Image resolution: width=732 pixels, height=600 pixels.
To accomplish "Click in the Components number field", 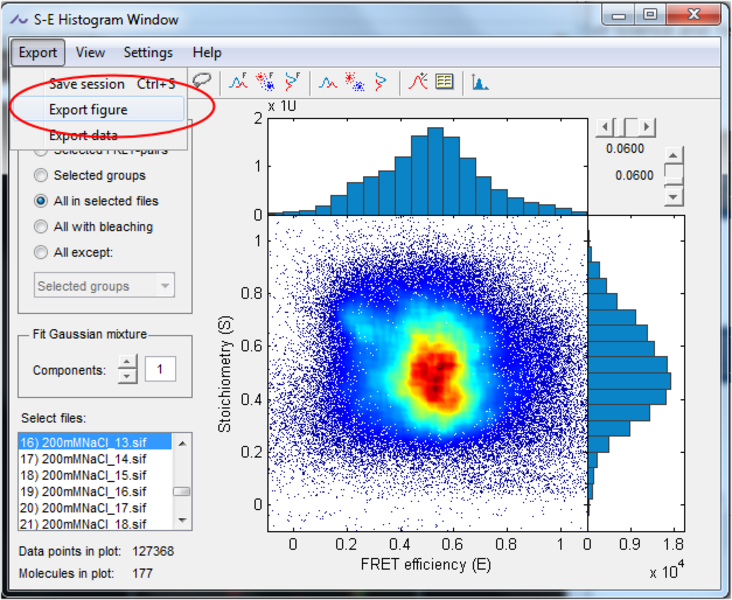I will [160, 370].
